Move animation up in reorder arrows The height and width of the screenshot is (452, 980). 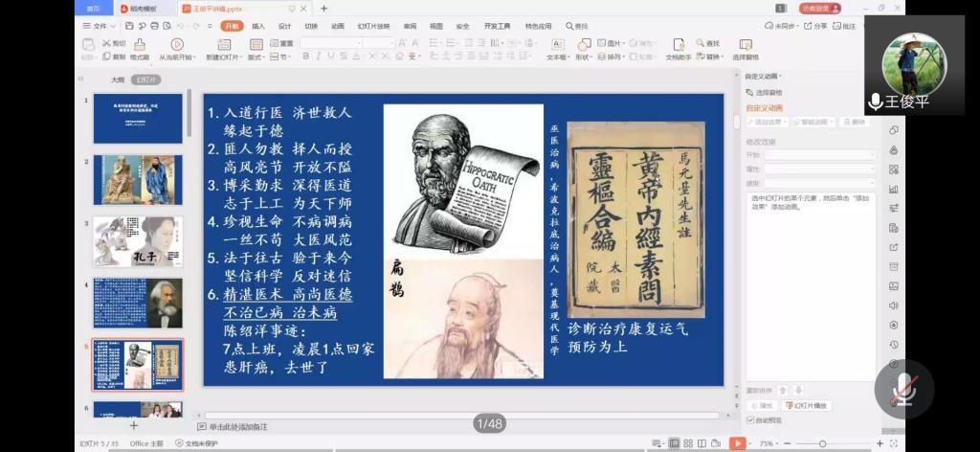(783, 390)
